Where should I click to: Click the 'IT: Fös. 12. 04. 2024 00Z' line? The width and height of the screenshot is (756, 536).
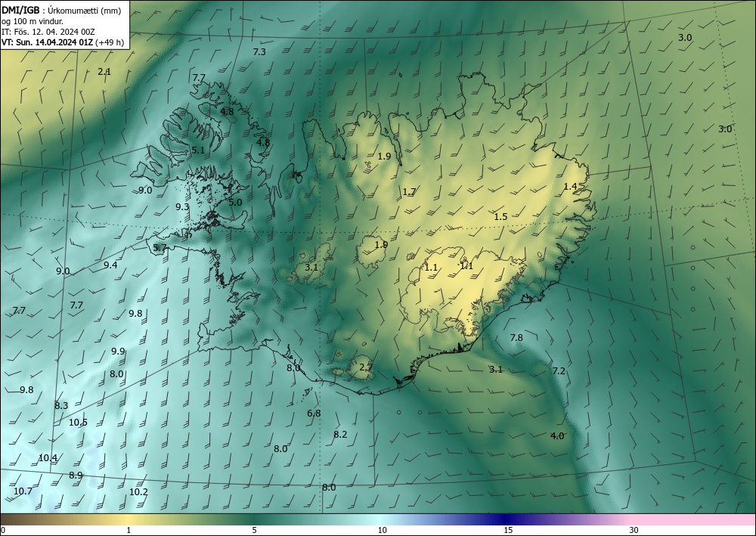(48, 32)
